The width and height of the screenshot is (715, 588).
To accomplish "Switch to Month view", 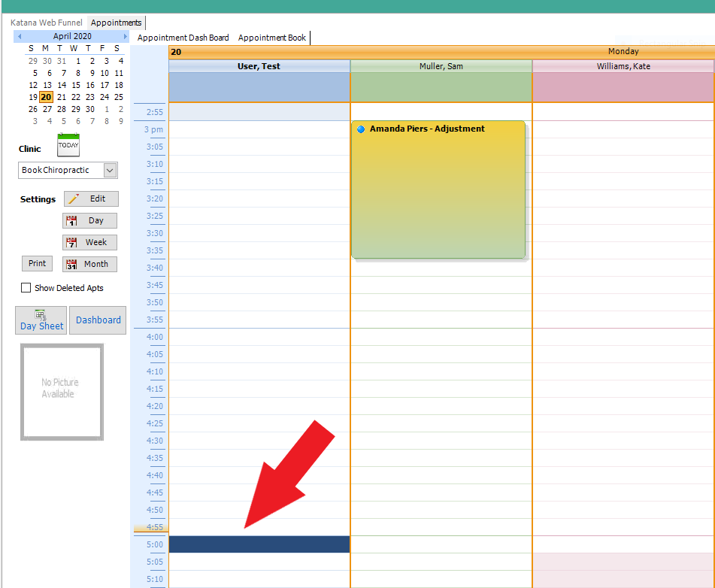I will [x=89, y=265].
